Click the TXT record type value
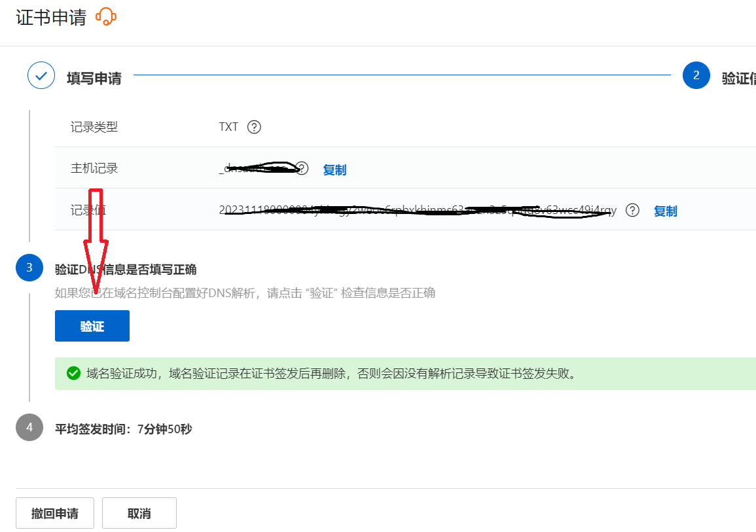Image resolution: width=756 pixels, height=532 pixels. click(x=228, y=127)
